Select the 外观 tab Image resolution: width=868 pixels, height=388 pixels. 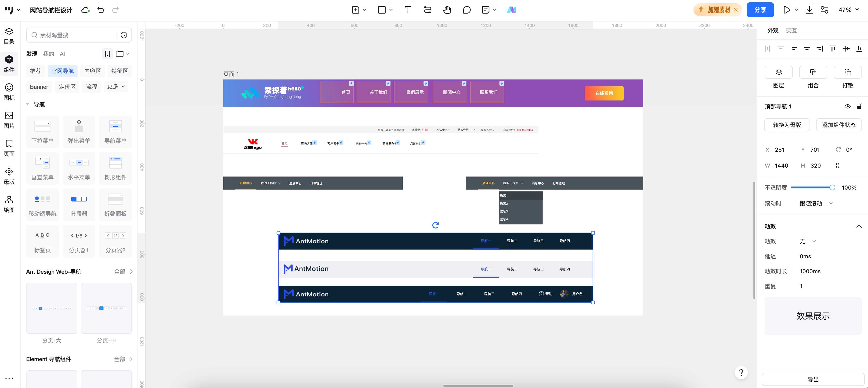(x=773, y=31)
